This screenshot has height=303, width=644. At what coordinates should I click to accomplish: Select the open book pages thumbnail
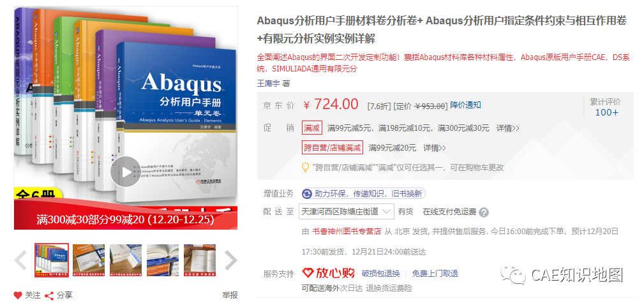point(163,260)
